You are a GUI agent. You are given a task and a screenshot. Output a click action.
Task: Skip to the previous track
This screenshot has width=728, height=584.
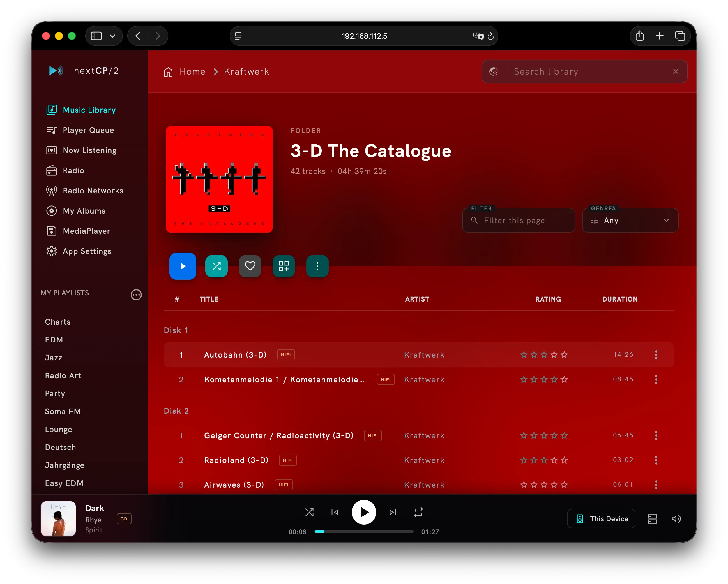coord(335,512)
